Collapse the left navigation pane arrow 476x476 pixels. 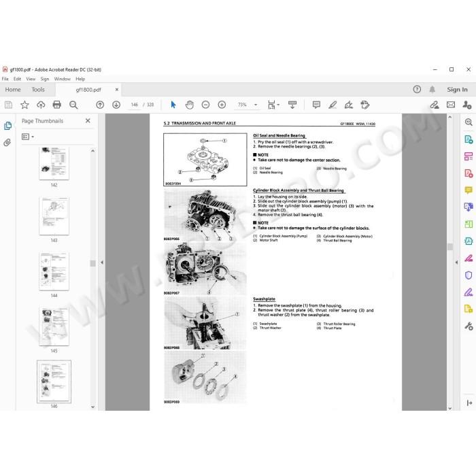coord(102,262)
